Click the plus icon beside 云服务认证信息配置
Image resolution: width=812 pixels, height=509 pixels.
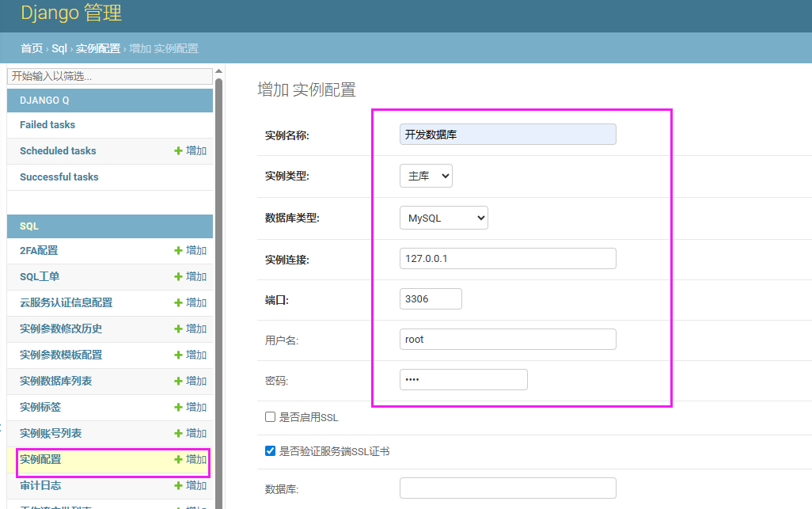[x=178, y=303]
